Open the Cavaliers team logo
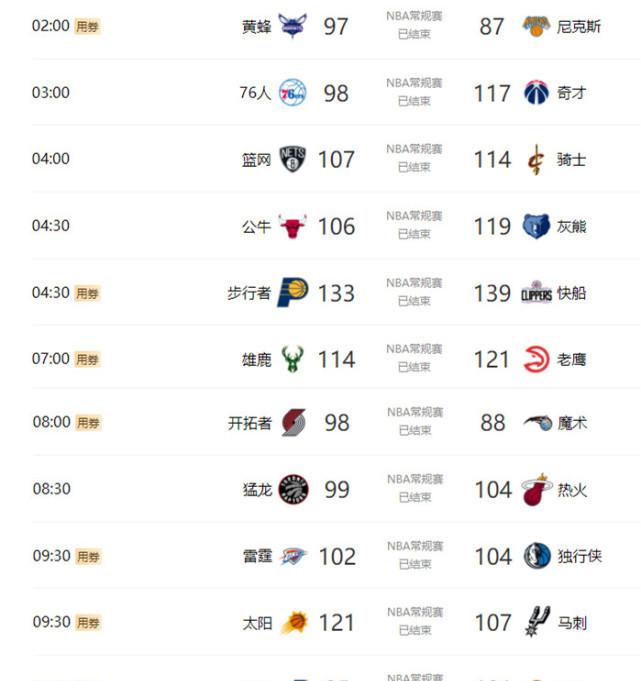This screenshot has width=641, height=681. click(x=536, y=159)
